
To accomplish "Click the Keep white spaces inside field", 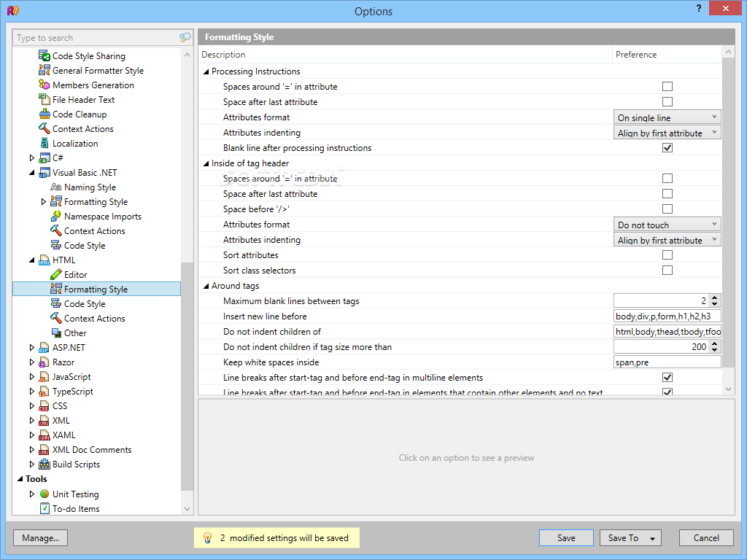I will (x=667, y=362).
